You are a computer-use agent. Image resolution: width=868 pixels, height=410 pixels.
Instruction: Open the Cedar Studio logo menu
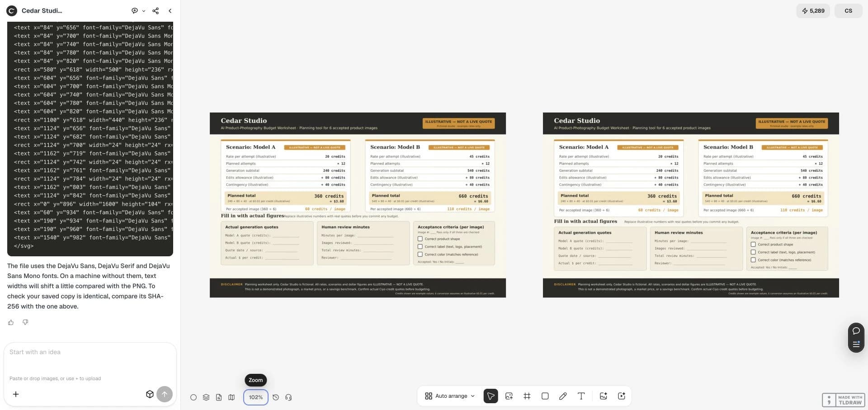click(12, 10)
